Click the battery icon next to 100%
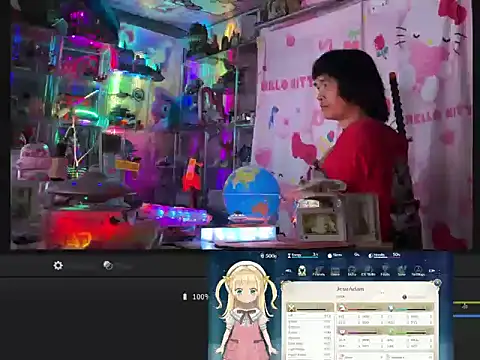480x360 pixels. click(185, 296)
